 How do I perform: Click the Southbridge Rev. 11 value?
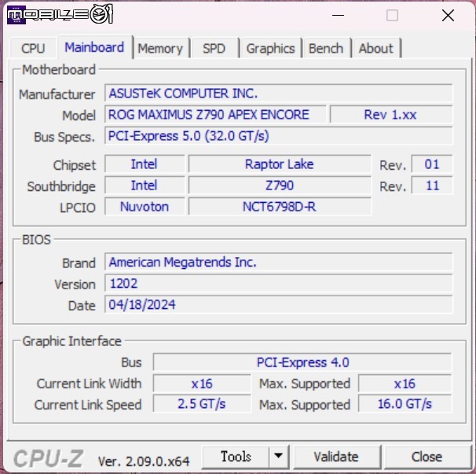[432, 186]
